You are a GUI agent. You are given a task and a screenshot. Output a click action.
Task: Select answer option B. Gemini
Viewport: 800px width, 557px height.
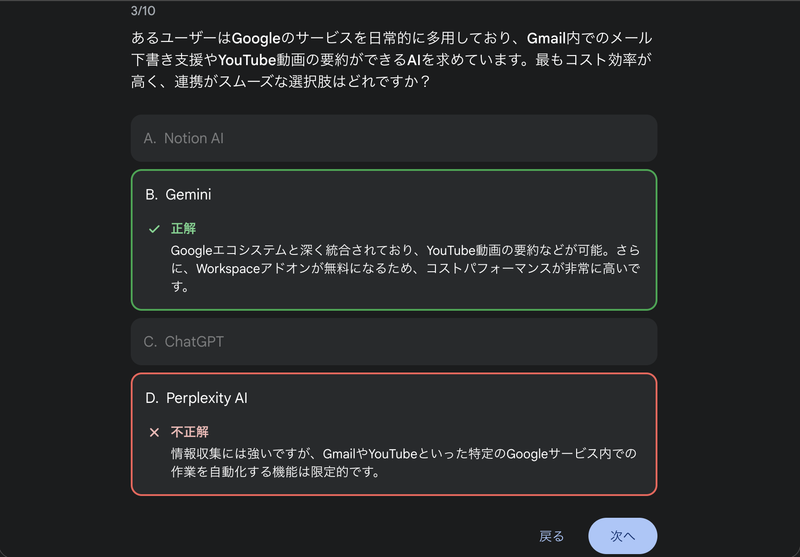click(393, 194)
